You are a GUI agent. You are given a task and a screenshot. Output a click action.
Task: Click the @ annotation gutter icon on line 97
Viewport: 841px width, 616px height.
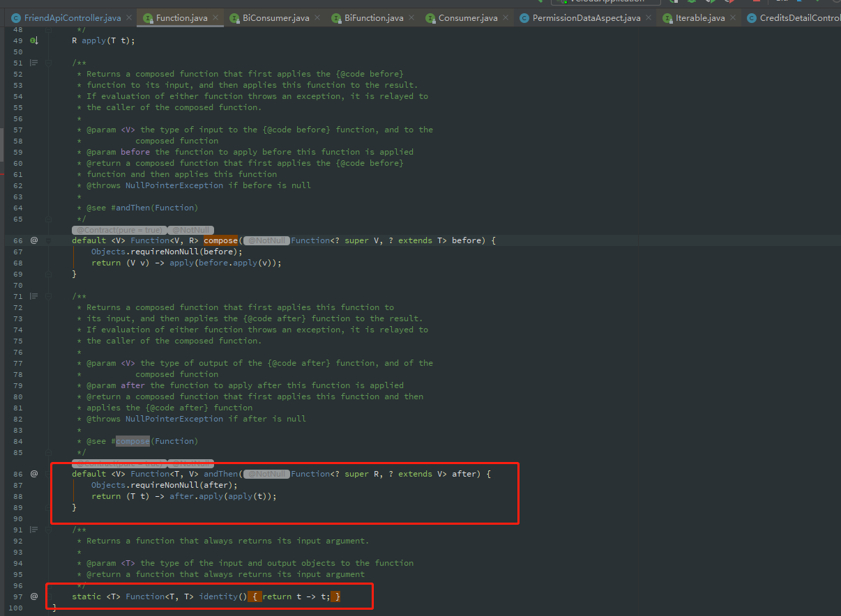[x=34, y=596]
